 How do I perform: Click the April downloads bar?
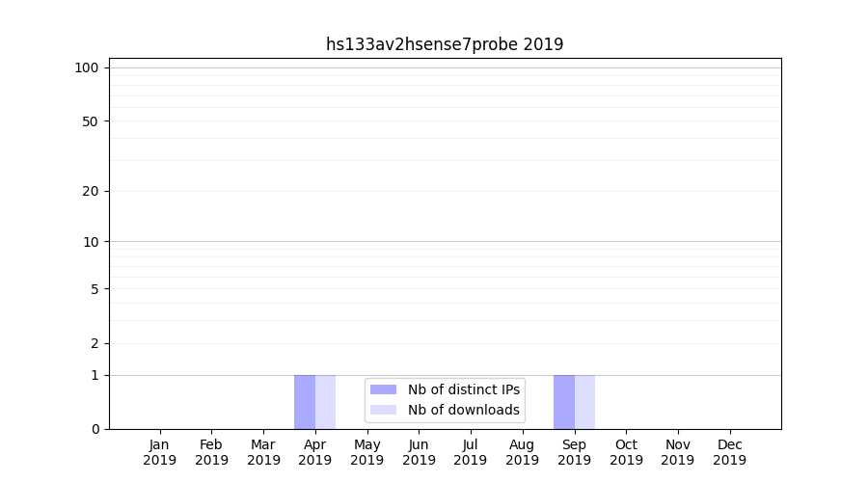click(326, 402)
